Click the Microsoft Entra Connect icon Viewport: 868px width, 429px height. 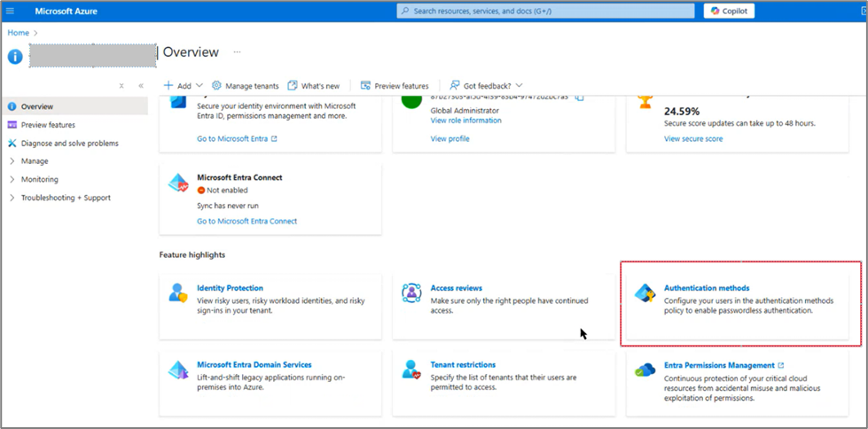pos(178,183)
